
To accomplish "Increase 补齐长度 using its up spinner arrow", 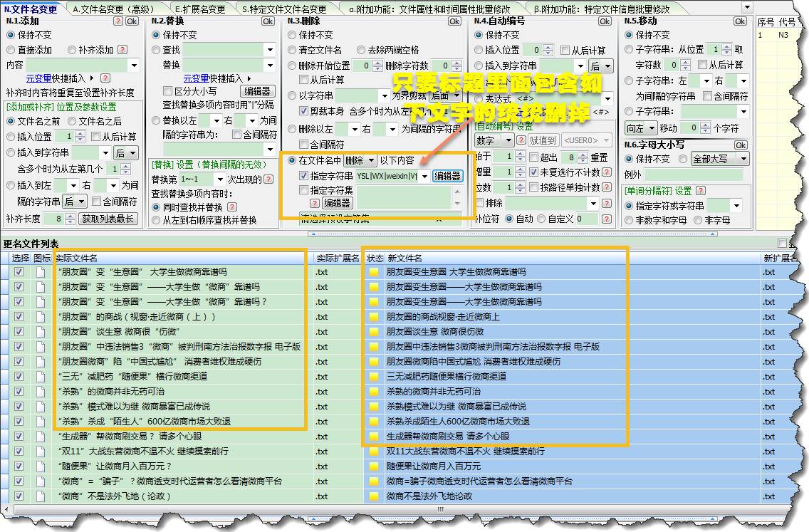I will (x=71, y=216).
